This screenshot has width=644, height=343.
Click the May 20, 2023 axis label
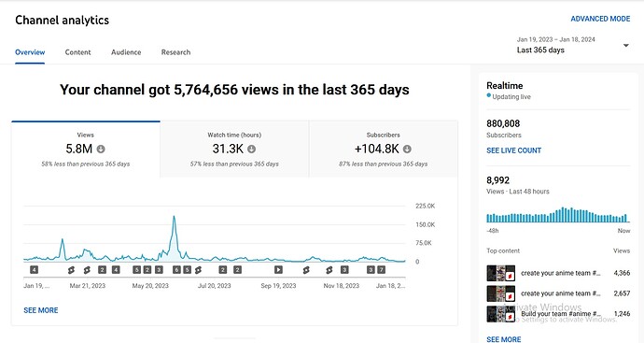[x=150, y=286]
